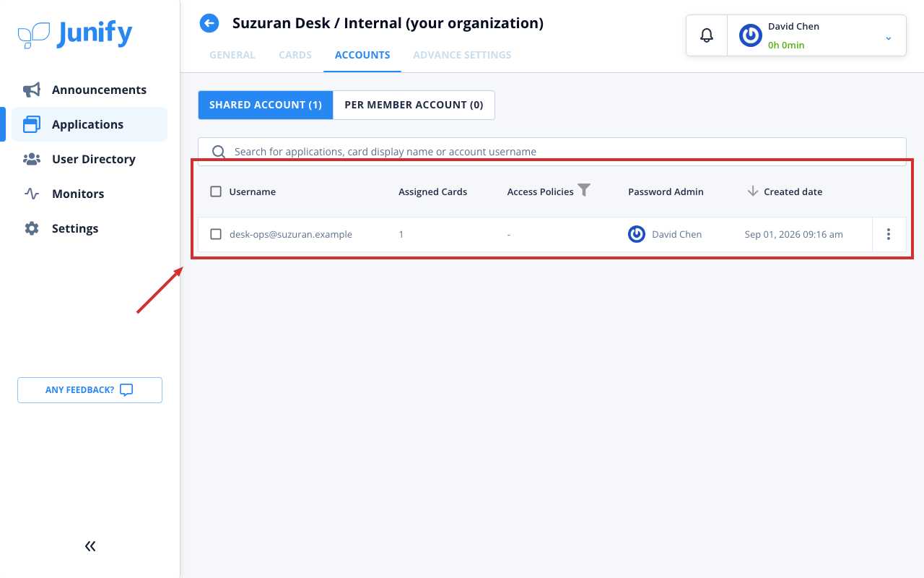Click the User Directory people icon
The width and height of the screenshot is (924, 578).
[31, 159]
